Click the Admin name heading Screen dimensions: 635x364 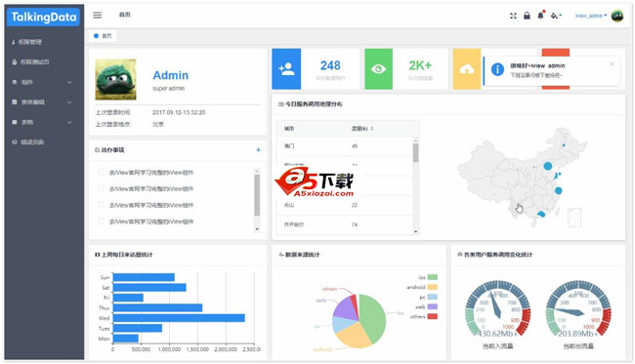click(x=171, y=75)
